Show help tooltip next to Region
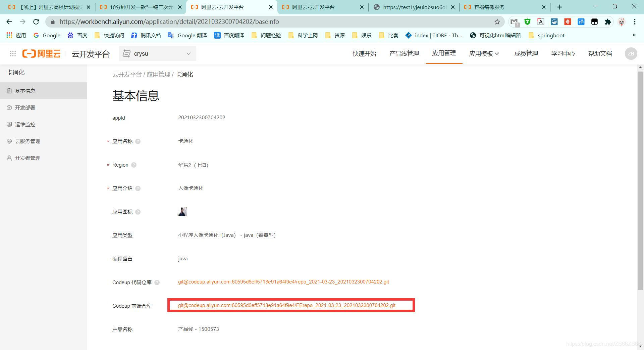644x350 pixels. [x=134, y=165]
